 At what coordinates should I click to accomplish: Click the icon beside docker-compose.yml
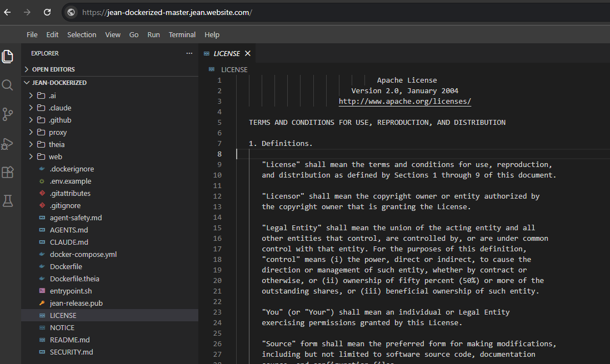pos(42,254)
